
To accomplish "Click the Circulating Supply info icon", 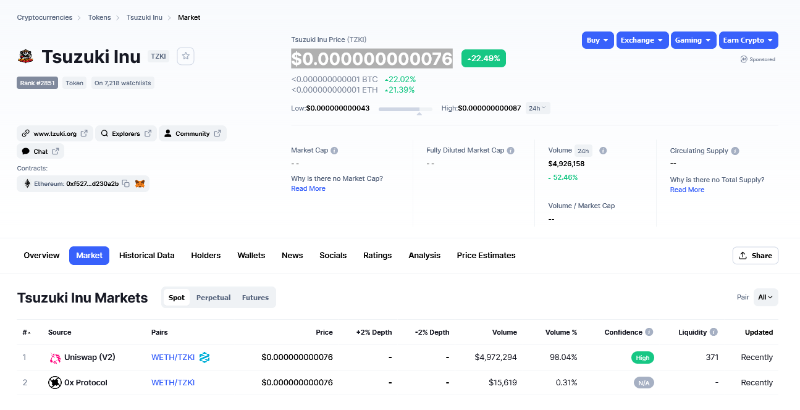I will pos(736,151).
